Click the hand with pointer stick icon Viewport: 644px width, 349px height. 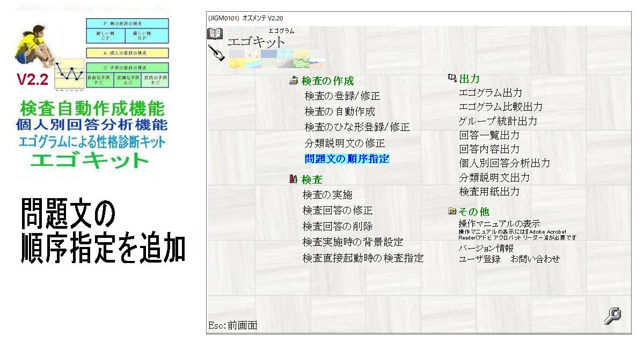(x=216, y=52)
